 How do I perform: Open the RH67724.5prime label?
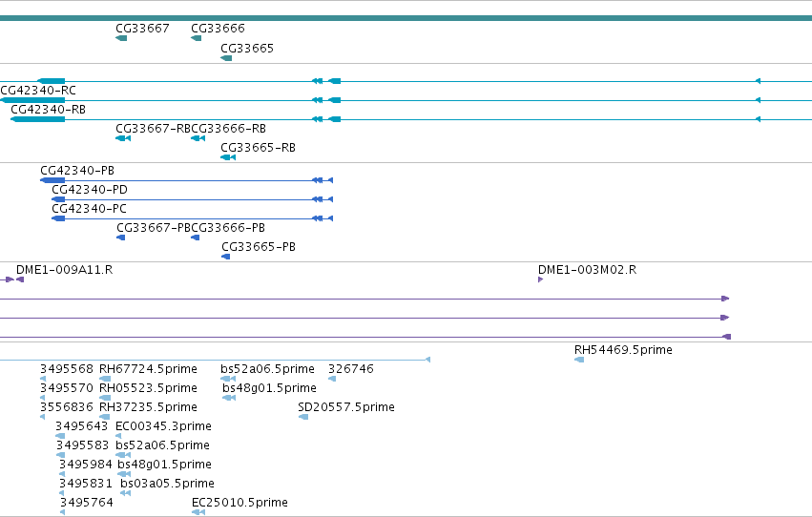148,369
